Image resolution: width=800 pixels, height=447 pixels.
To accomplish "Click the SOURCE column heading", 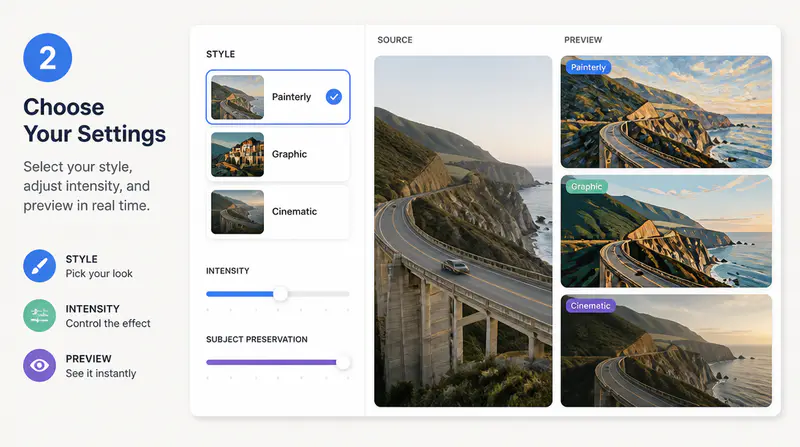I will pyautogui.click(x=395, y=40).
